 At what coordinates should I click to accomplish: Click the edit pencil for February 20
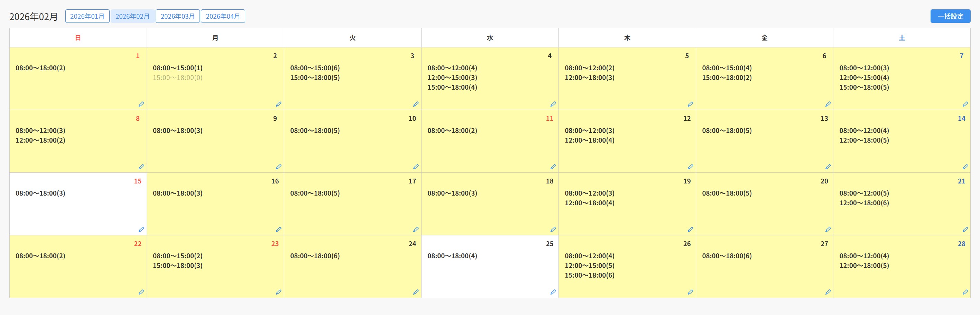tap(828, 229)
